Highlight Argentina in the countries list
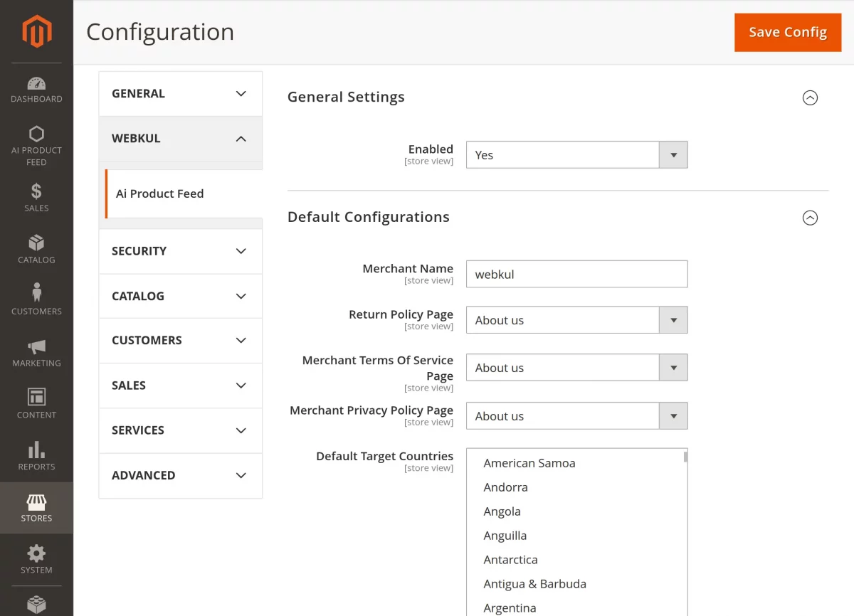The width and height of the screenshot is (854, 616). (x=510, y=607)
